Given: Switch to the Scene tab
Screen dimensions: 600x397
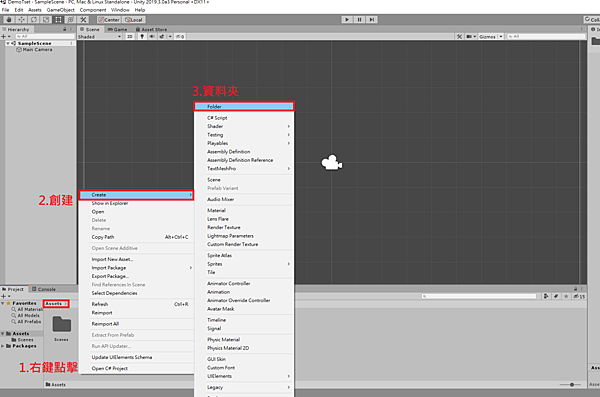Looking at the screenshot, I should pyautogui.click(x=90, y=29).
